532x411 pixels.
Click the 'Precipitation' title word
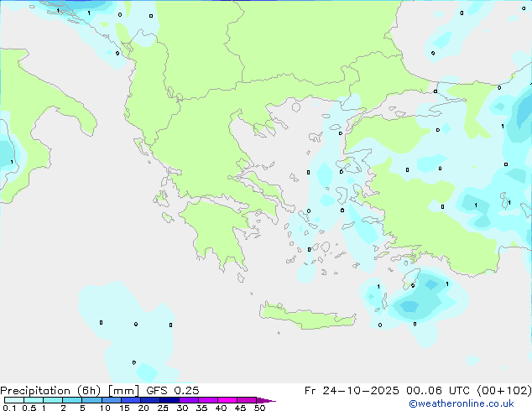click(x=35, y=391)
